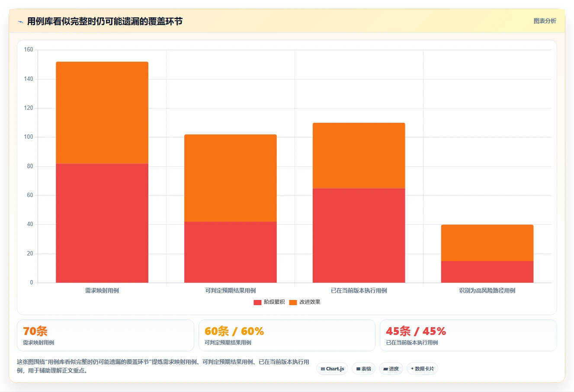Viewport: 574px width, 392px height.
Task: Click the red 阶段累积 legend swatch
Action: [x=257, y=302]
